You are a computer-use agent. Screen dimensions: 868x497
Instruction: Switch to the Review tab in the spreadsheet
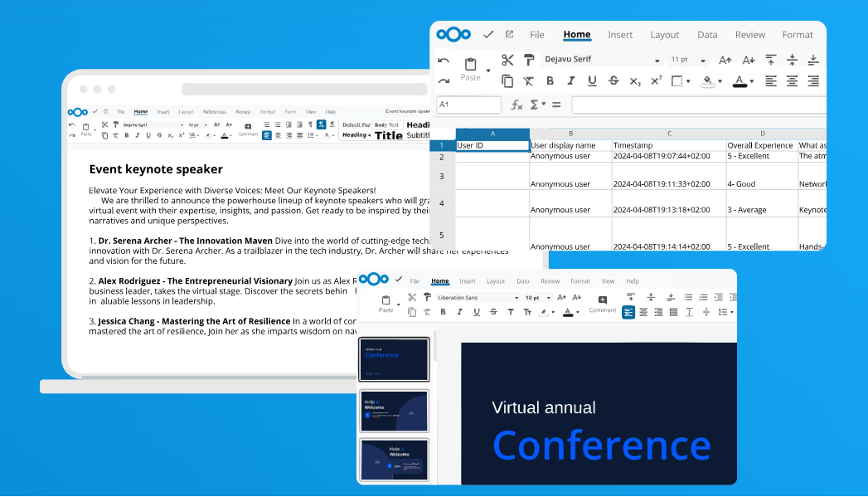click(750, 34)
